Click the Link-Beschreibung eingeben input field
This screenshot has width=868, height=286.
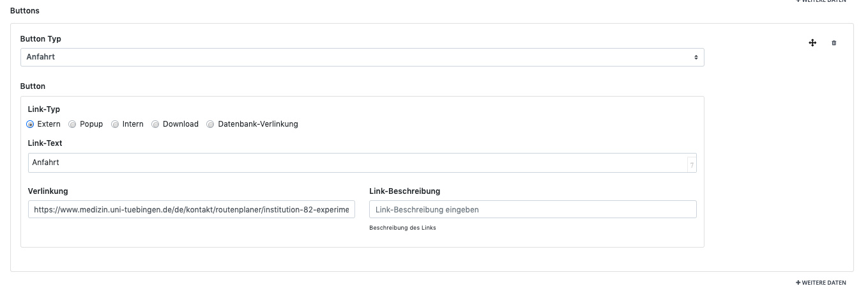533,209
